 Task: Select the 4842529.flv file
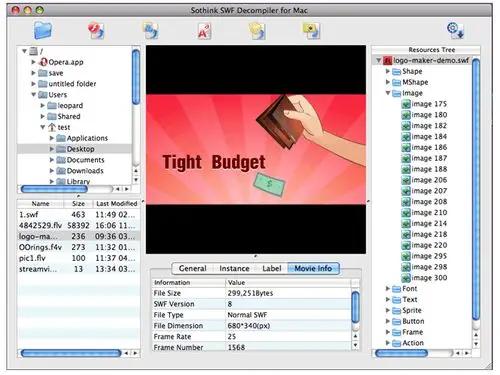78,226
